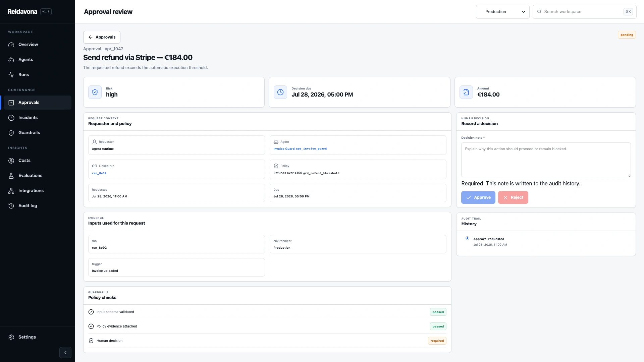Click the search magnifier icon
Screen dimensions: 644x362
point(539,12)
